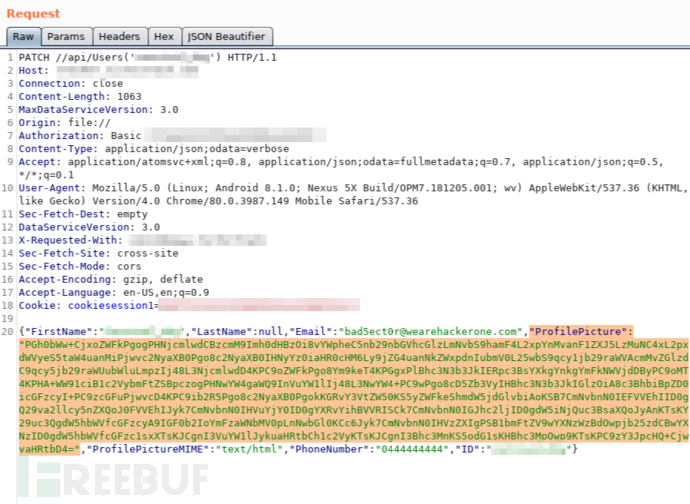The width and height of the screenshot is (690, 504).
Task: Click the "LastName" JSON key
Action: tap(221, 332)
